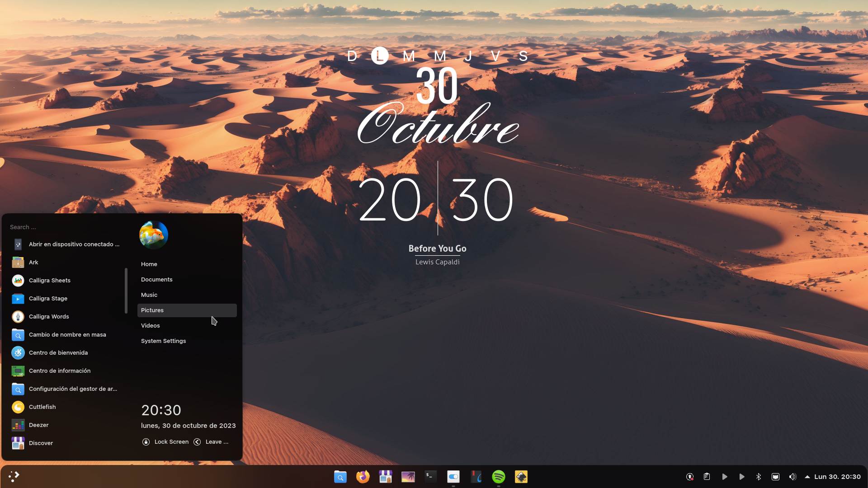Screen dimensions: 868x488
Task: Launch Deezer from the app list
Action: 67,425
